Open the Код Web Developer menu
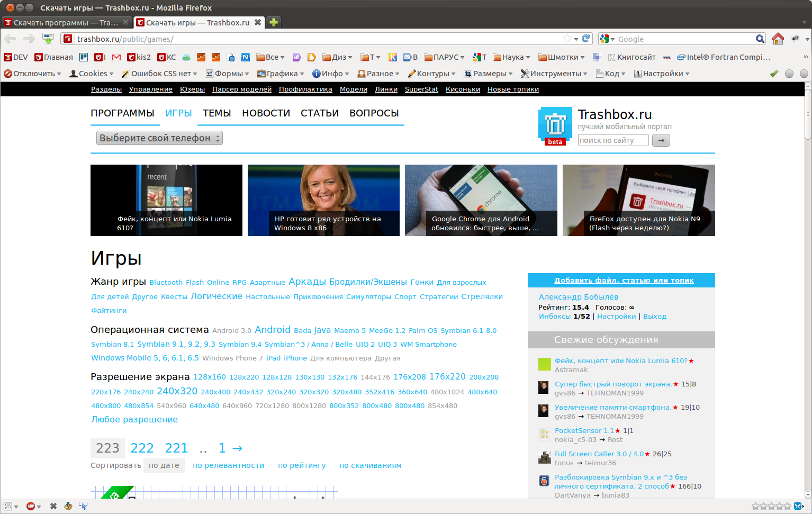 (x=610, y=74)
